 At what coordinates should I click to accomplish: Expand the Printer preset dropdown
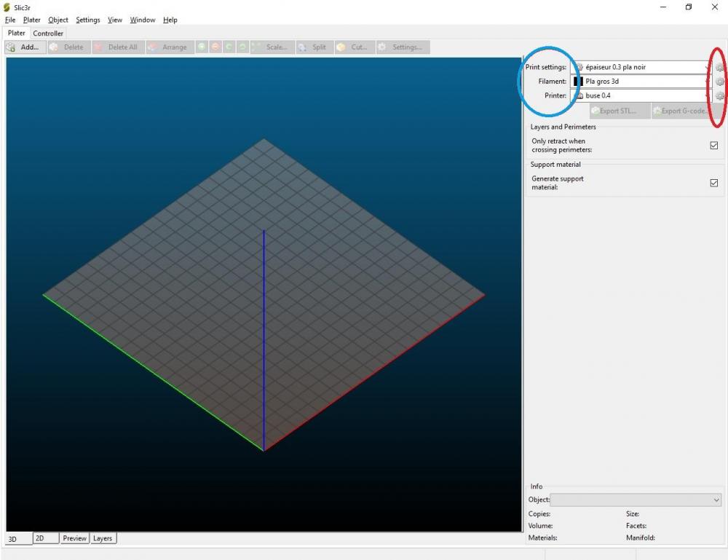tap(641, 95)
